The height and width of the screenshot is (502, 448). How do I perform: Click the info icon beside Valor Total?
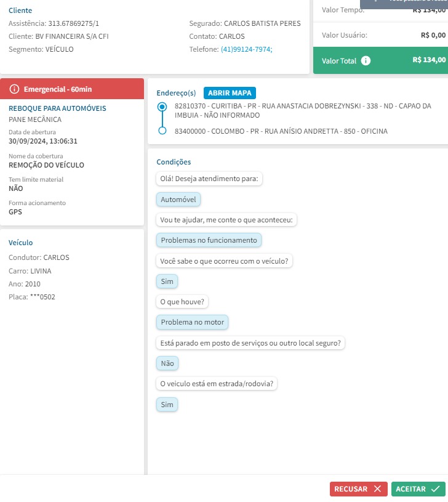pos(366,61)
